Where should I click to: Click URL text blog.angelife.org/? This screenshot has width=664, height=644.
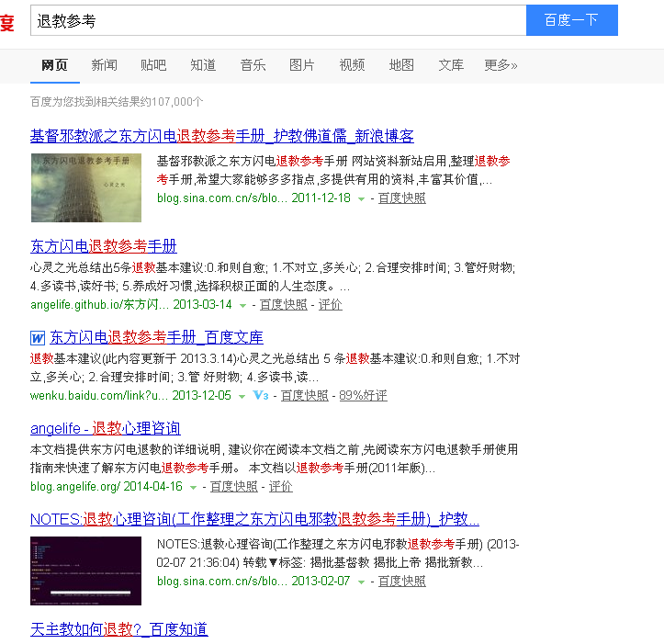[x=75, y=486]
